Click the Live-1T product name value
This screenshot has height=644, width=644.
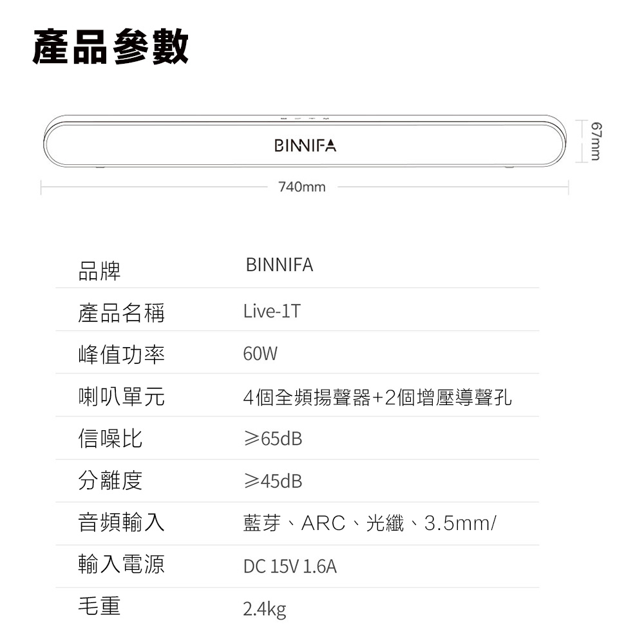pyautogui.click(x=271, y=312)
